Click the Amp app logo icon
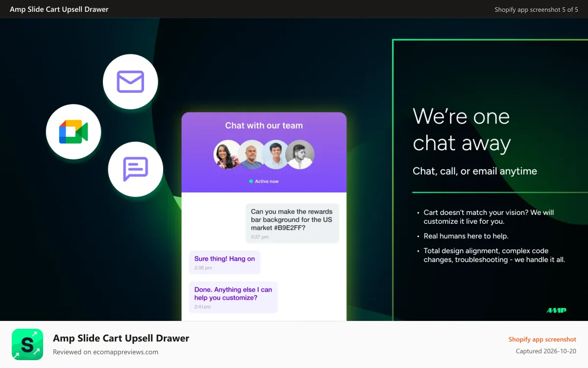Viewport: 588px width, 368px height. [x=27, y=344]
